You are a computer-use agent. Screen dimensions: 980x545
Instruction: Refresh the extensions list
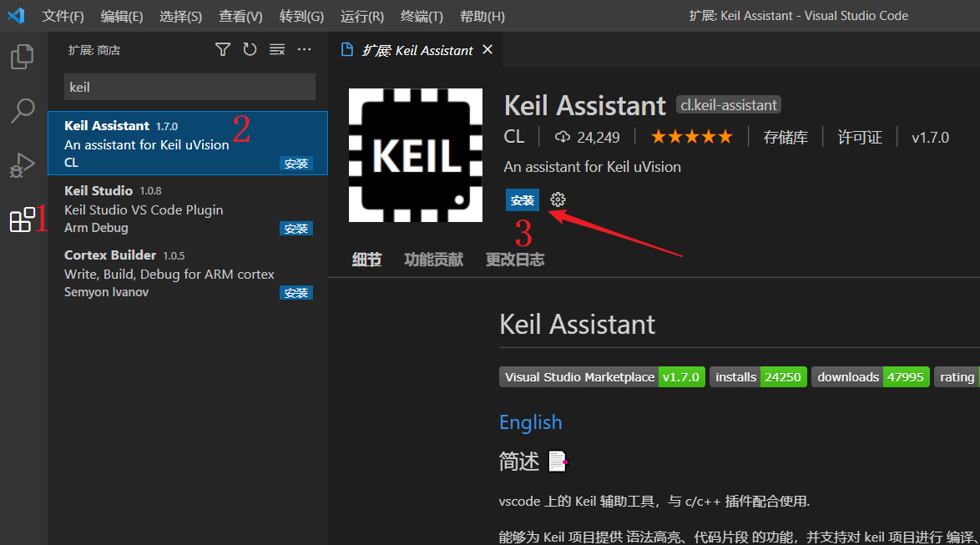(x=250, y=49)
